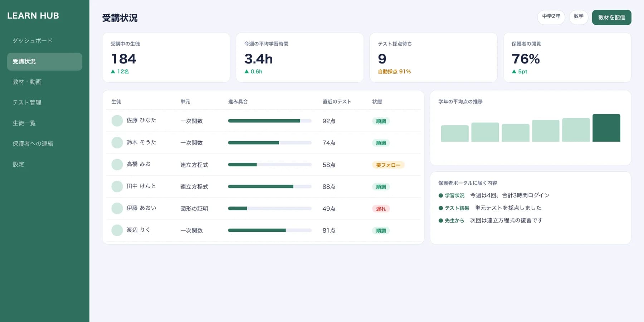Click the progress bar for 伊藤 あおい
This screenshot has height=322, width=644.
270,208
